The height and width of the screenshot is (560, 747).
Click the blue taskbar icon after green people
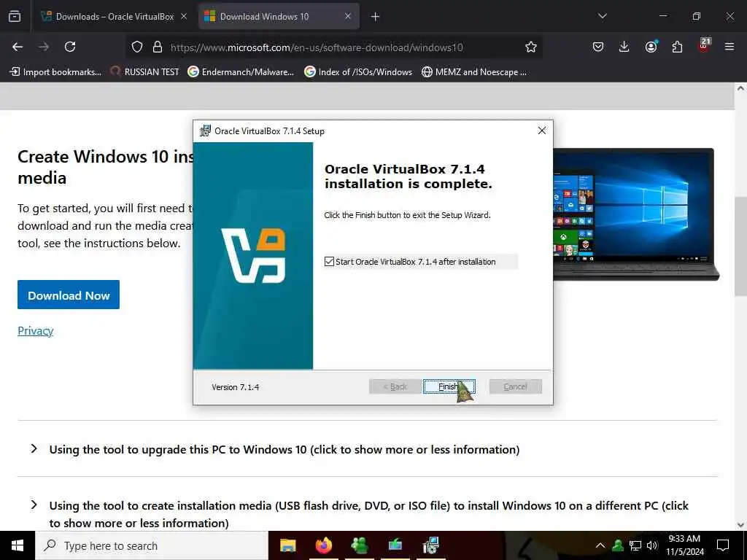[x=395, y=545]
